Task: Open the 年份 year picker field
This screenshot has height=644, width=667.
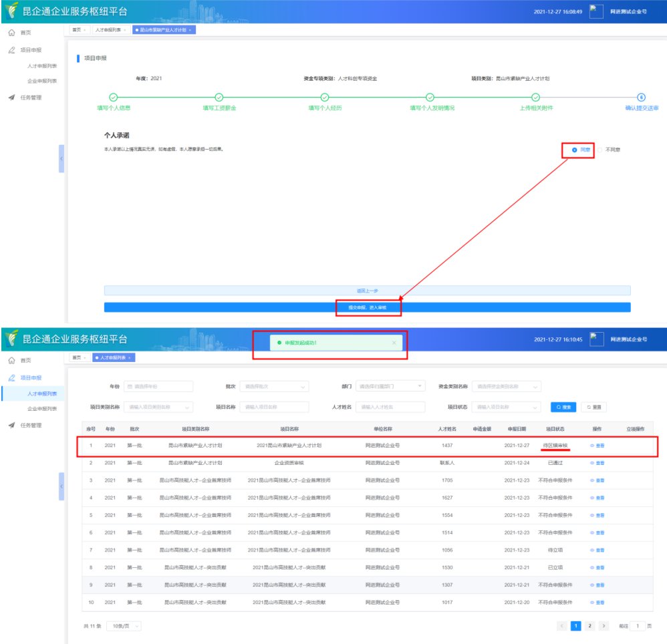Action: (158, 386)
